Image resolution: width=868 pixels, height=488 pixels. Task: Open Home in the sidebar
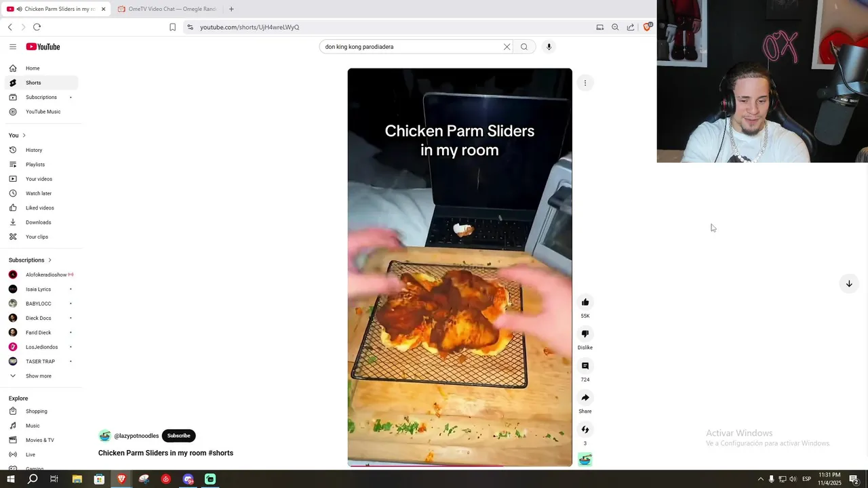41,68
